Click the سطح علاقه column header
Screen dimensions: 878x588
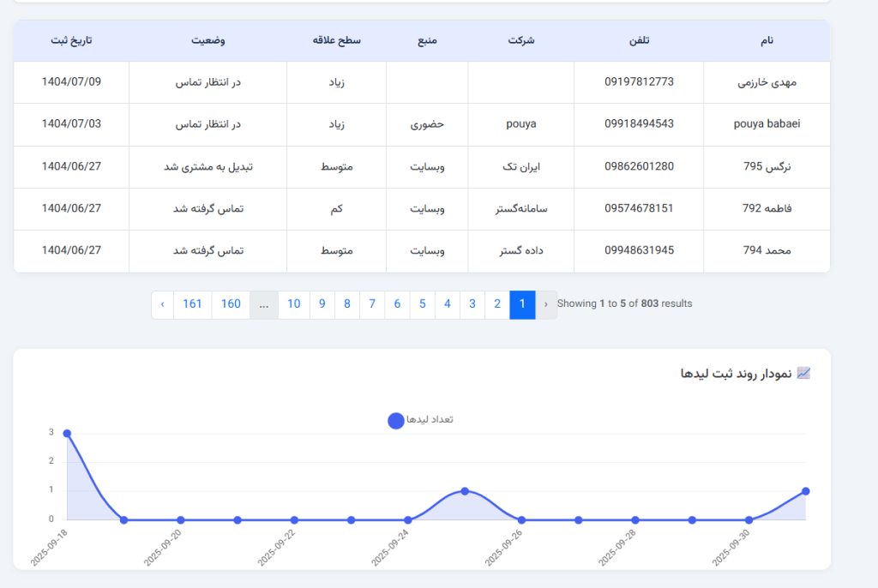click(337, 40)
